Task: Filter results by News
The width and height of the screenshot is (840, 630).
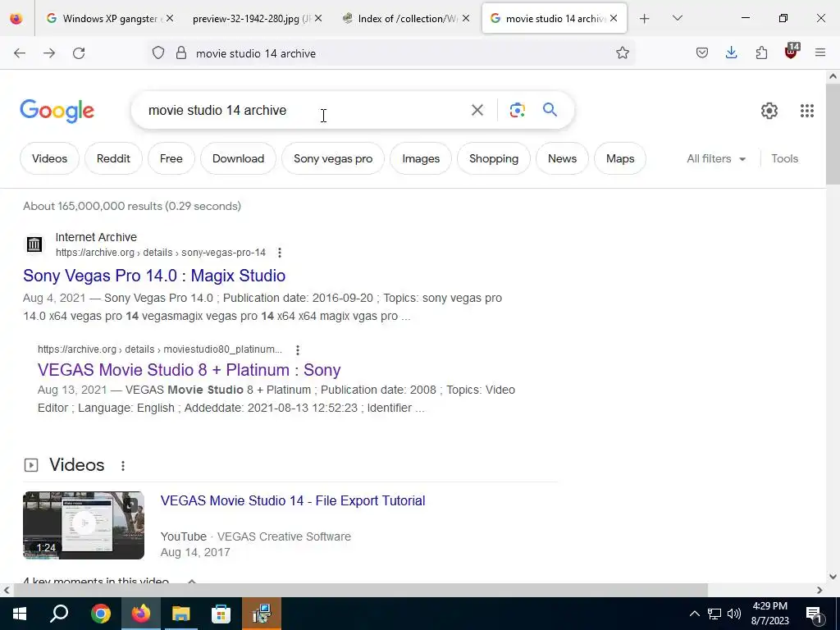Action: pos(562,158)
